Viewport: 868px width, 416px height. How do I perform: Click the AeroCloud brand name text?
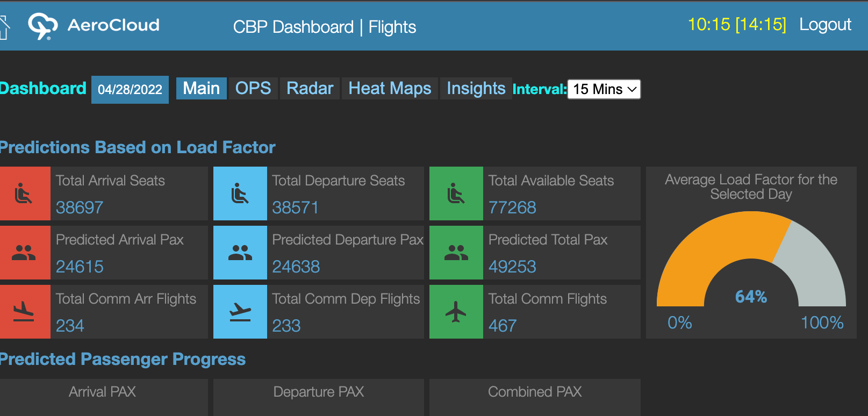pyautogui.click(x=113, y=25)
